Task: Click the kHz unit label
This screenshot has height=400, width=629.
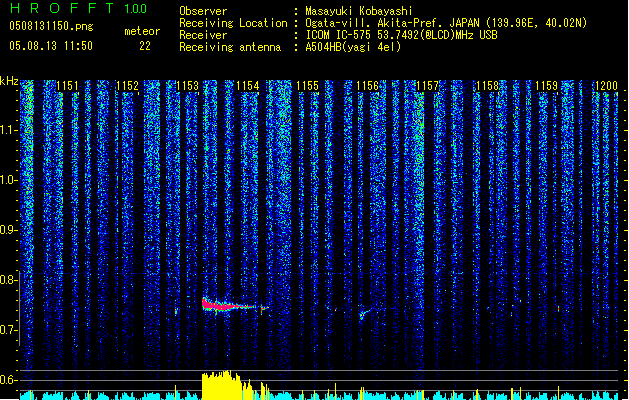Action: [x=9, y=81]
